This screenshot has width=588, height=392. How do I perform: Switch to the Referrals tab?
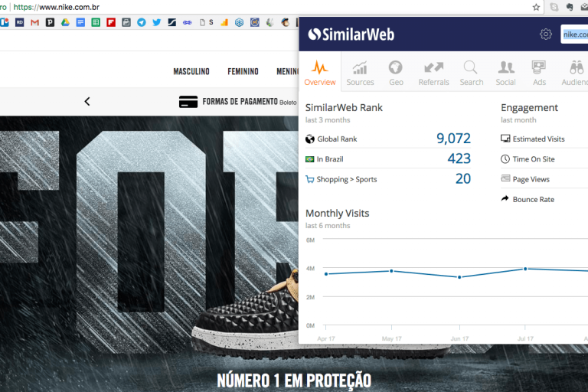[x=433, y=73]
